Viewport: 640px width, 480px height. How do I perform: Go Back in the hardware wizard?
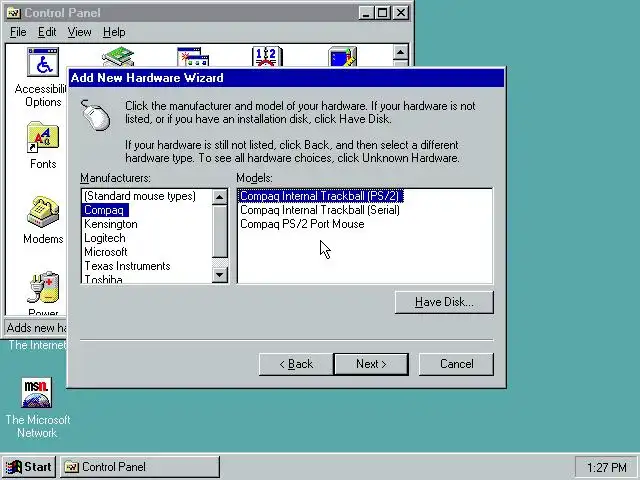click(x=296, y=364)
